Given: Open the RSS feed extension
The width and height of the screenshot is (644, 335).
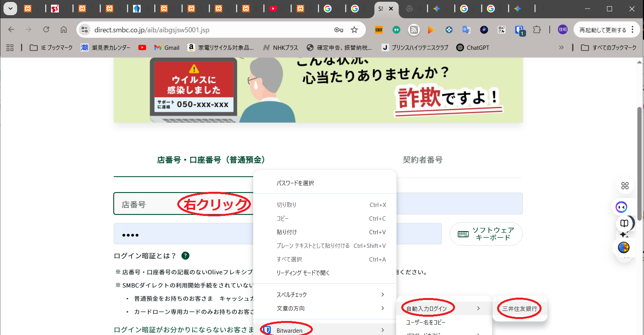Looking at the screenshot, I should point(414,30).
